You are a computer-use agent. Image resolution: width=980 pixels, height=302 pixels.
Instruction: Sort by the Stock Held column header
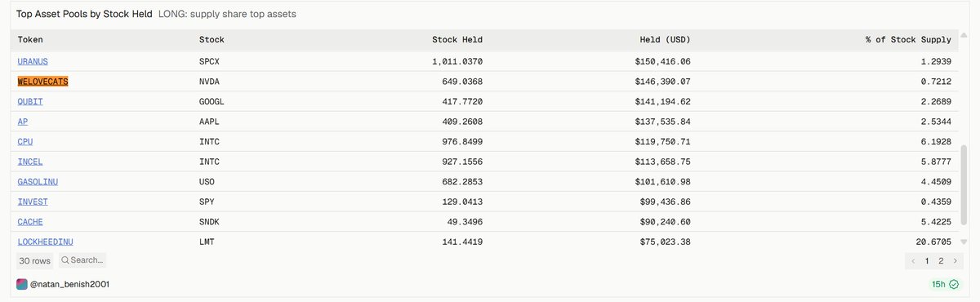point(457,39)
